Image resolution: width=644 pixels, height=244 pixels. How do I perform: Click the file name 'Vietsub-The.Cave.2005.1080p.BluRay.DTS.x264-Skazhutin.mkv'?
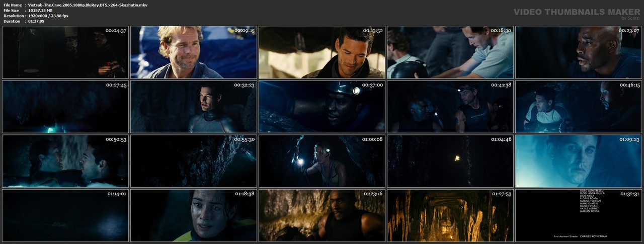coord(88,5)
